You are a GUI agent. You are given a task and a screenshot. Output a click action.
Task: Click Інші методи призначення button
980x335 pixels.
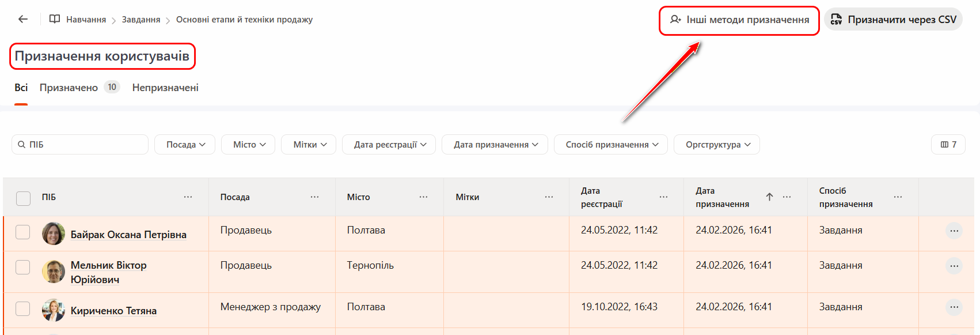pos(739,20)
